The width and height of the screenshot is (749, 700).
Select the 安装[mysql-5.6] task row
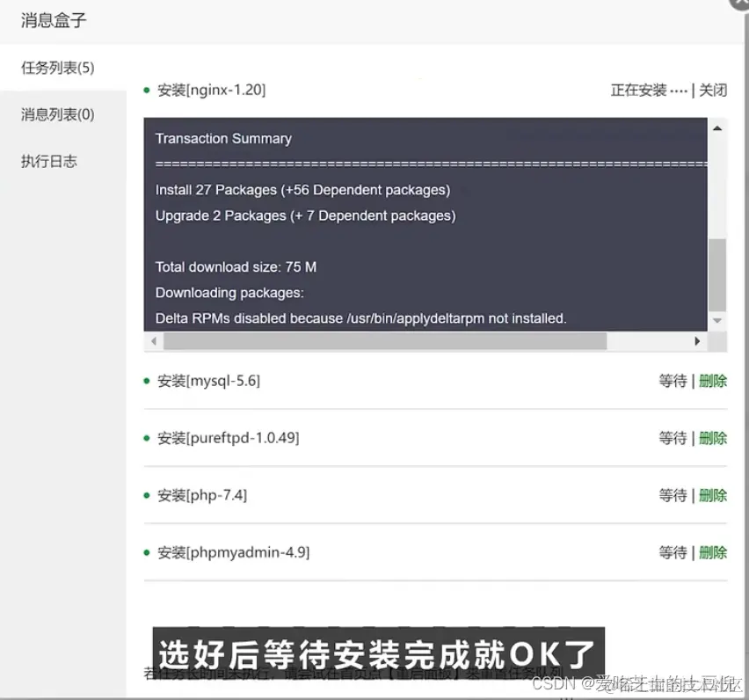point(435,382)
